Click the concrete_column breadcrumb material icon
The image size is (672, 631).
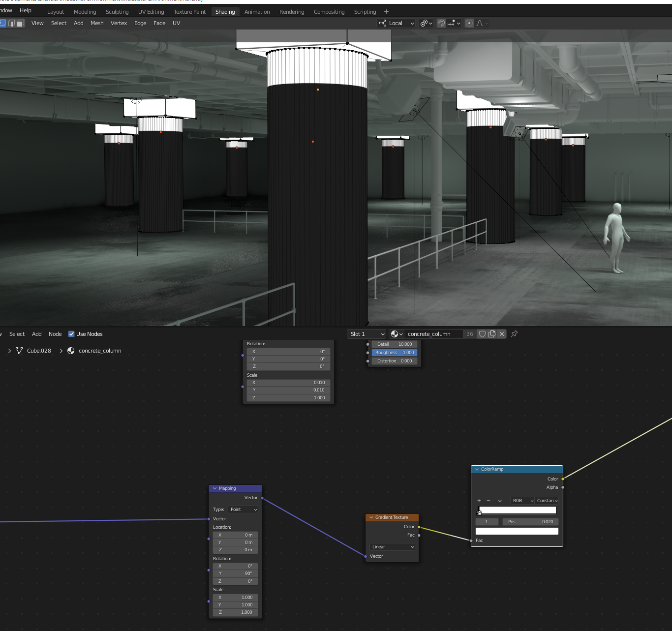71,351
